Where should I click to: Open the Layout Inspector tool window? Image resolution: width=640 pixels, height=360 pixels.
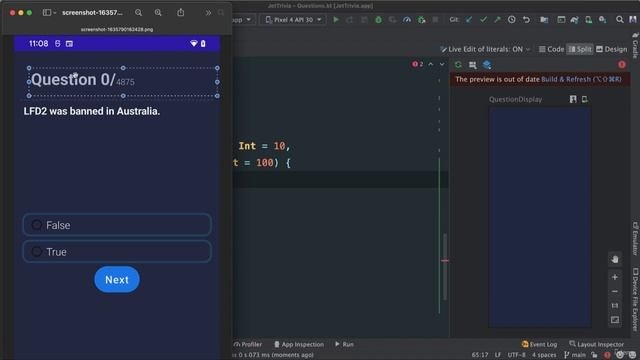click(596, 344)
